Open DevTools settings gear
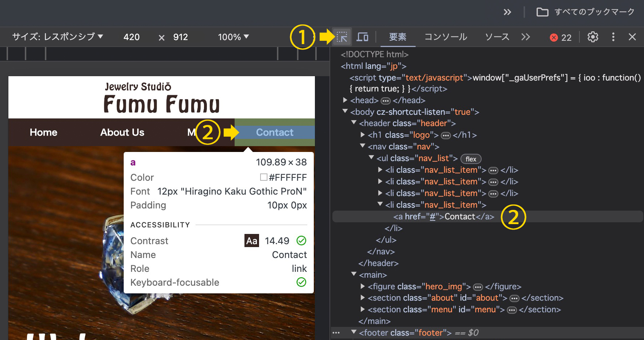 (593, 37)
